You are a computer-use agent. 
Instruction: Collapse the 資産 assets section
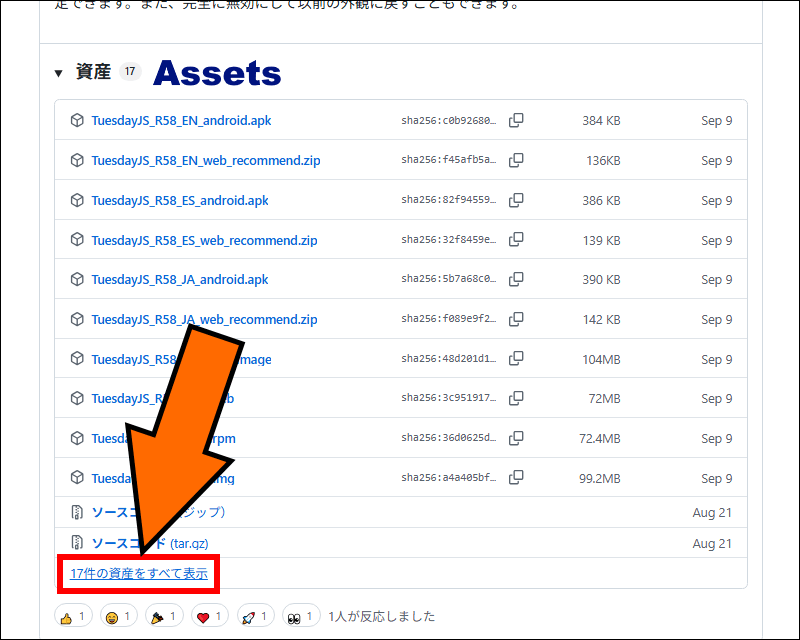click(x=59, y=73)
